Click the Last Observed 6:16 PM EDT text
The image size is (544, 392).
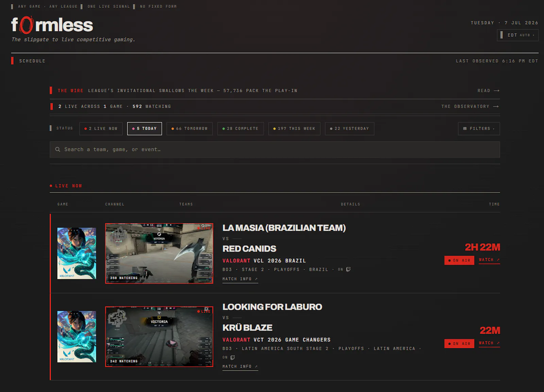pyautogui.click(x=497, y=61)
